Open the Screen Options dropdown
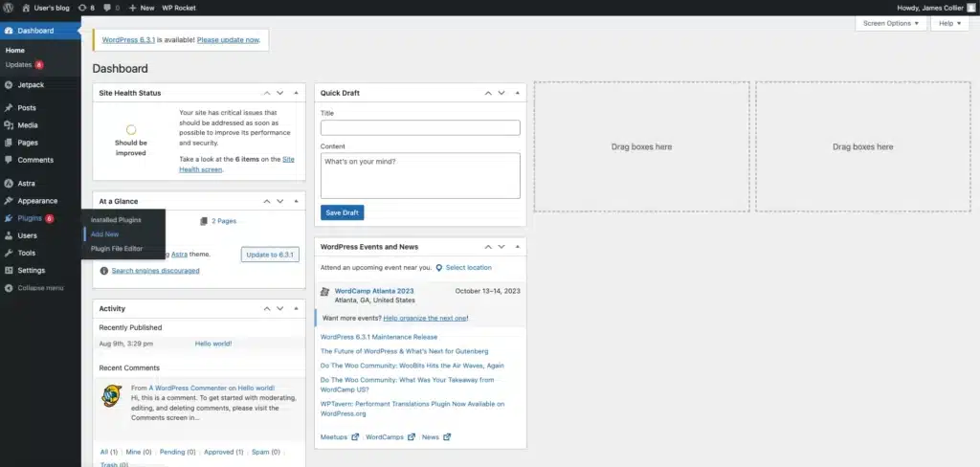980x467 pixels. point(891,23)
